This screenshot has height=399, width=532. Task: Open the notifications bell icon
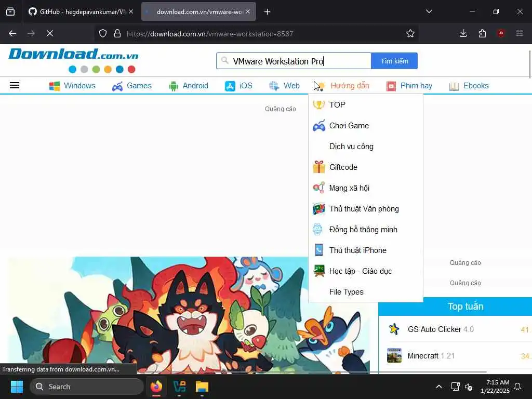click(x=518, y=387)
